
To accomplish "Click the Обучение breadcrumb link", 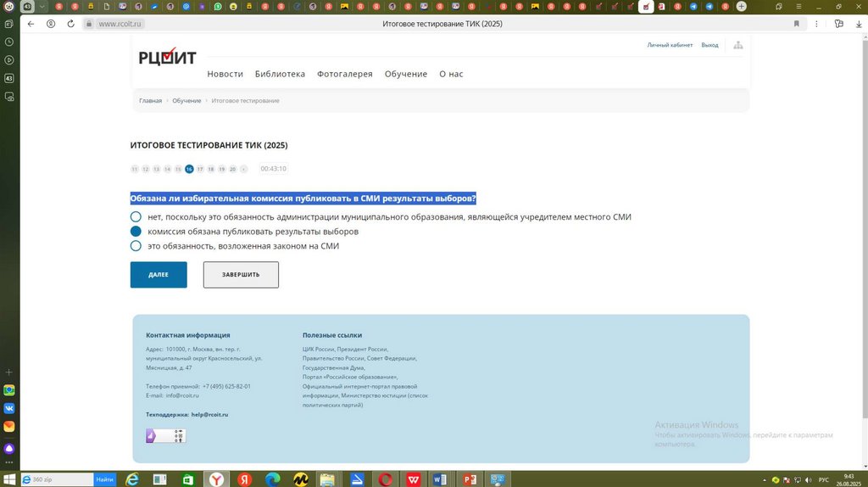I will [x=186, y=100].
